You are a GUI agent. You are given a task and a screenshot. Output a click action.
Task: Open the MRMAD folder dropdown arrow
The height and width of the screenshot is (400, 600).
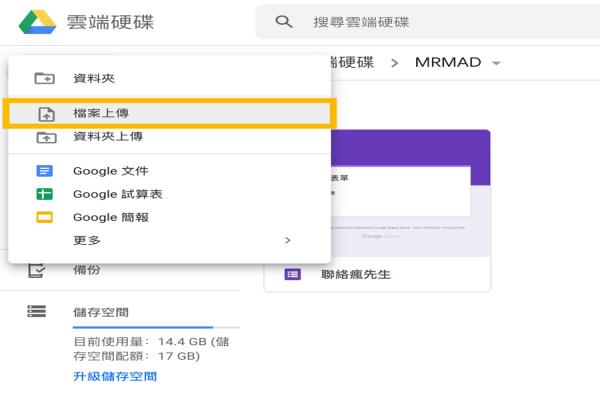click(496, 63)
